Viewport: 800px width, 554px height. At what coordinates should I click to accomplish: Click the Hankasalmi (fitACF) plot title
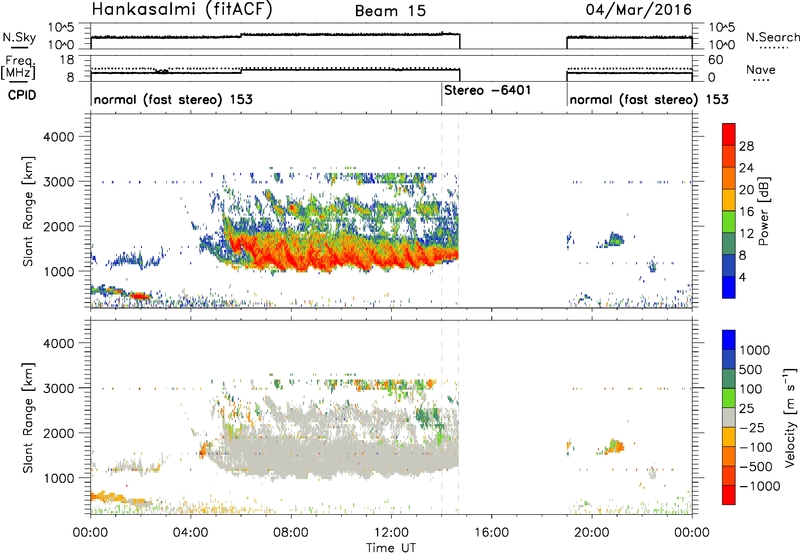click(182, 10)
